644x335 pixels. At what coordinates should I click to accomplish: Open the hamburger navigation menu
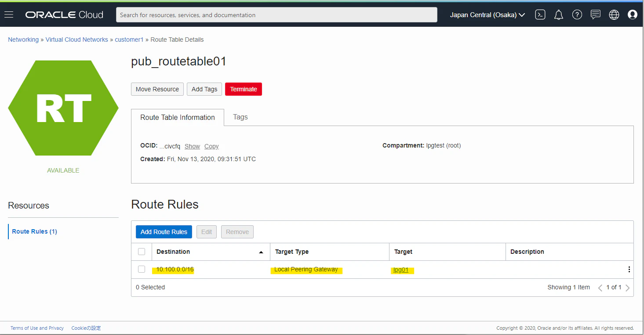[9, 15]
